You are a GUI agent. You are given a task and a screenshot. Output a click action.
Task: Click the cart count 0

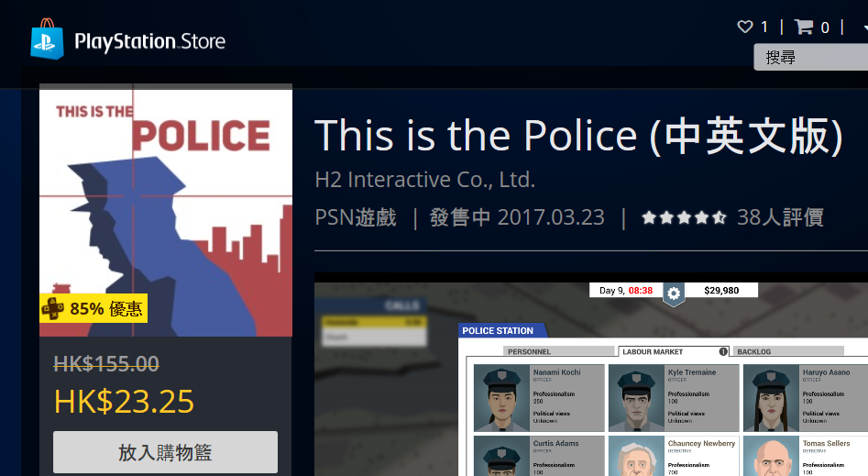825,28
